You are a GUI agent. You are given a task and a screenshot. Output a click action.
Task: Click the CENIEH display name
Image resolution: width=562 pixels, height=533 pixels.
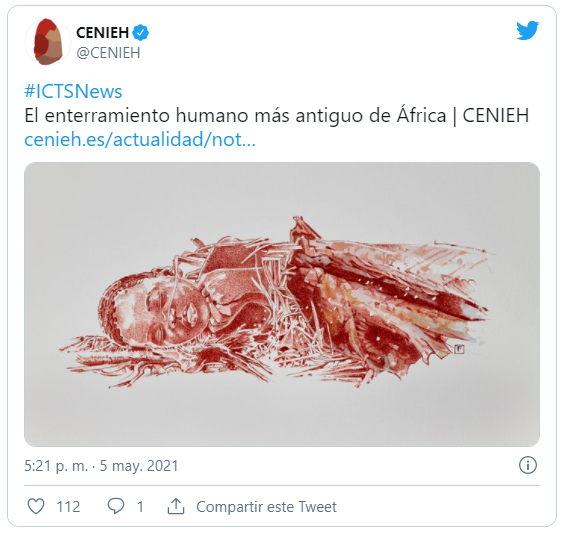[103, 33]
